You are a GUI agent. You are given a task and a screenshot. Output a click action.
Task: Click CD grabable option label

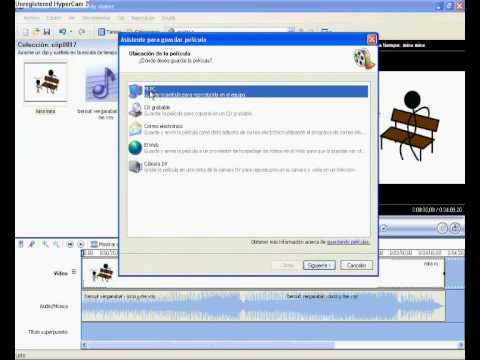coord(157,107)
